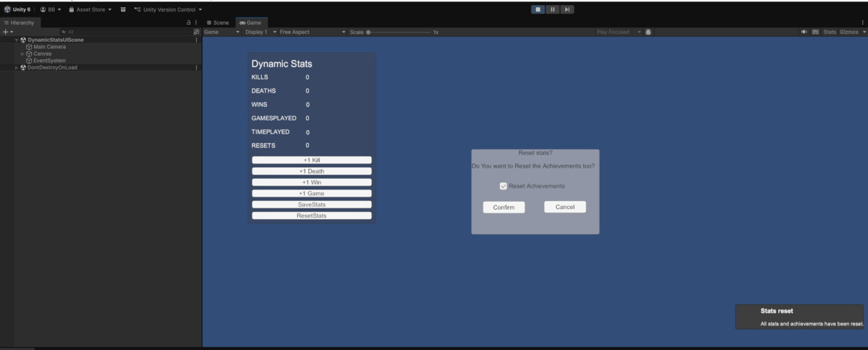Toggle the Game view shortcuts keyboard icon

pos(815,32)
